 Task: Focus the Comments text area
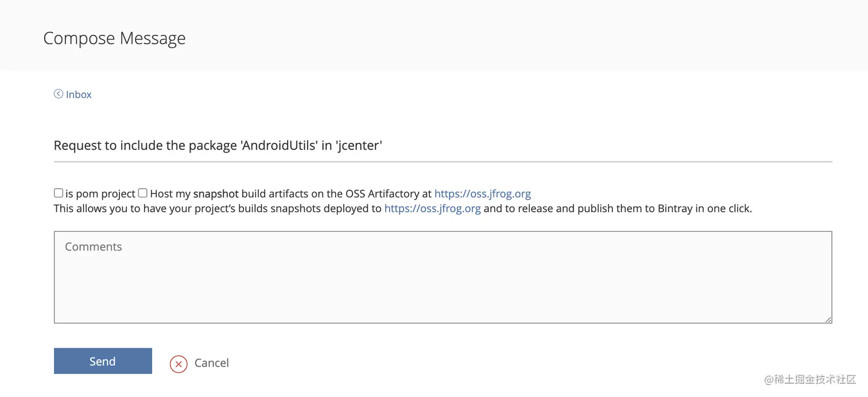click(443, 277)
